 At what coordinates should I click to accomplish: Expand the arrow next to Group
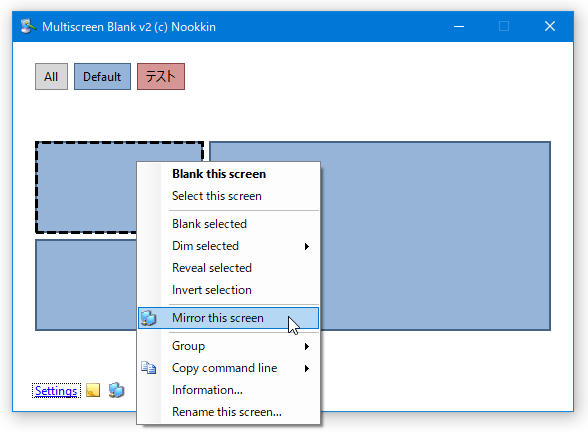pyautogui.click(x=307, y=346)
